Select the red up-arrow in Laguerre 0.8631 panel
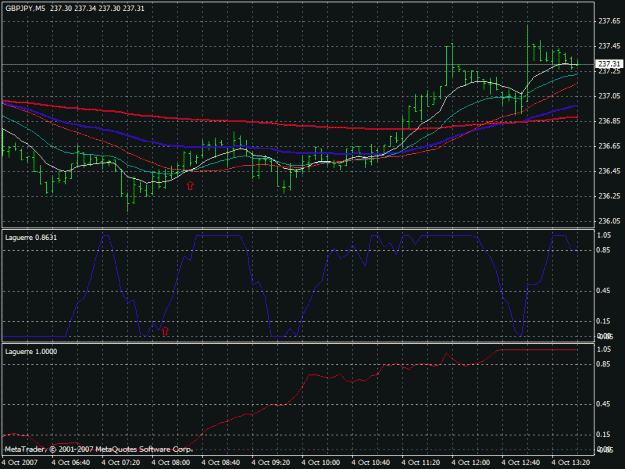The width and height of the screenshot is (625, 469). tap(165, 331)
